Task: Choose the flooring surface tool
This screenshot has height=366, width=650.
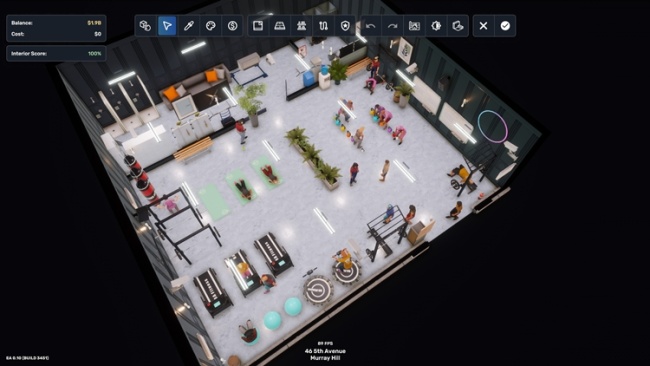Action: (x=280, y=26)
